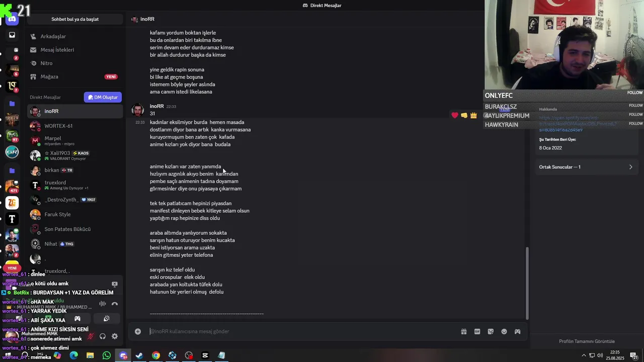Open the black T server icon
Image resolution: width=644 pixels, height=362 pixels.
pos(12,219)
